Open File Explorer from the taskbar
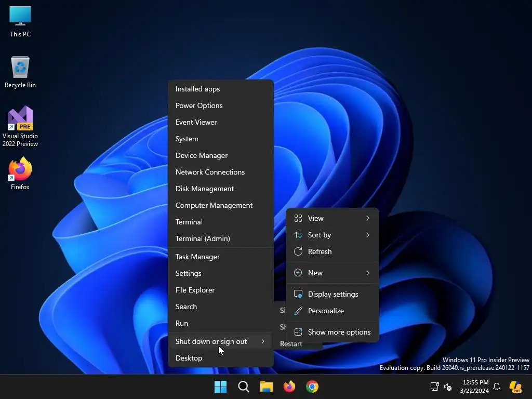532x399 pixels. coord(267,387)
